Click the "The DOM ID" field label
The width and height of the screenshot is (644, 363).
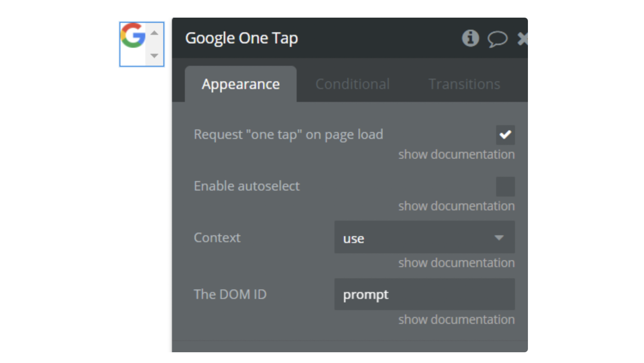(230, 295)
